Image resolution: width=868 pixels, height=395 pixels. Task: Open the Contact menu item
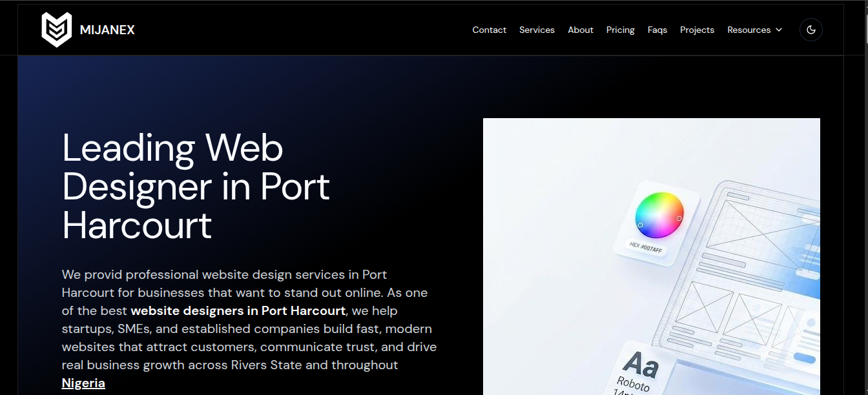pos(489,30)
